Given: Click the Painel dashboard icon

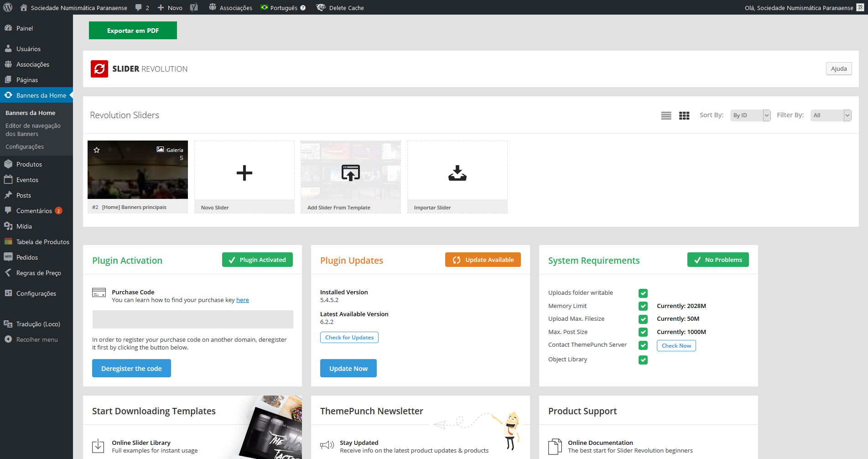Looking at the screenshot, I should (x=8, y=28).
